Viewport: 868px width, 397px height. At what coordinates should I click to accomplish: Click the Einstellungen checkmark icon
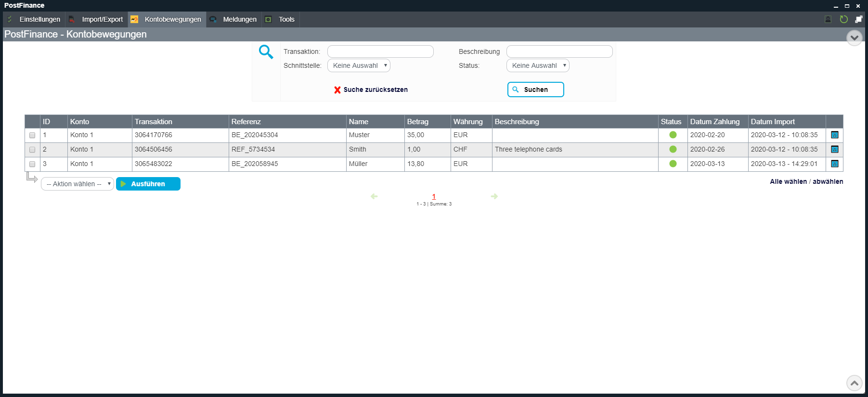(x=10, y=19)
